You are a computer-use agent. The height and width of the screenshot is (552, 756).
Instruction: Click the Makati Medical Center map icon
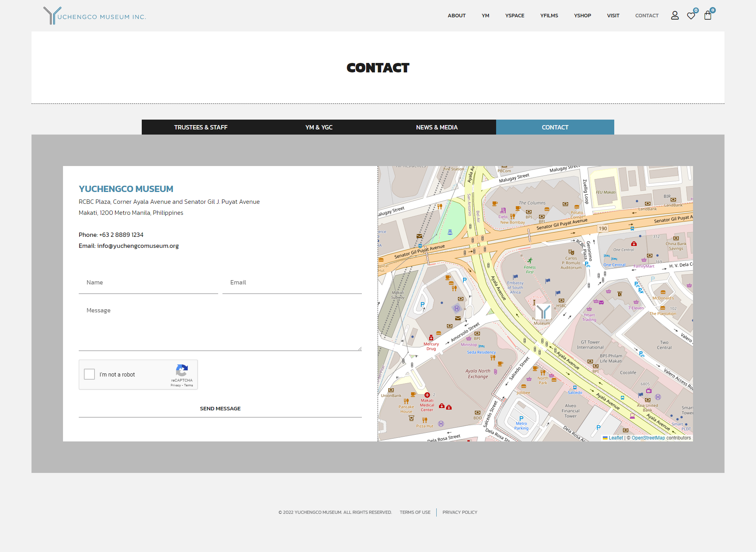coord(427,395)
